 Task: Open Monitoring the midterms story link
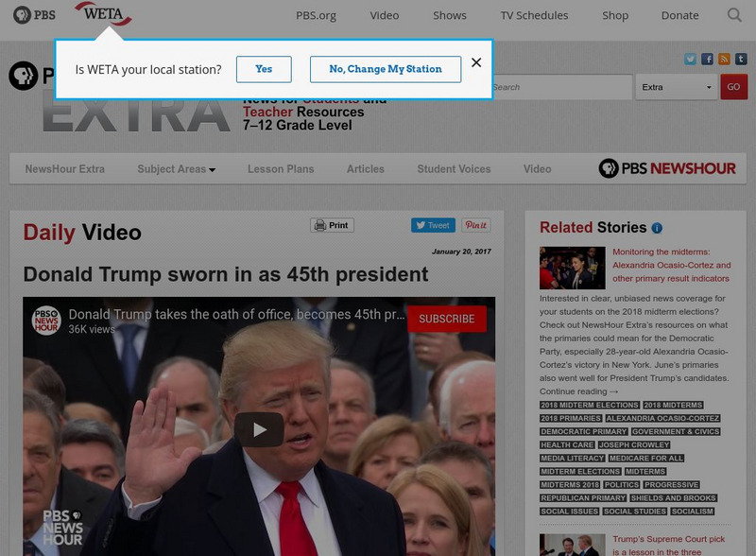pos(672,265)
